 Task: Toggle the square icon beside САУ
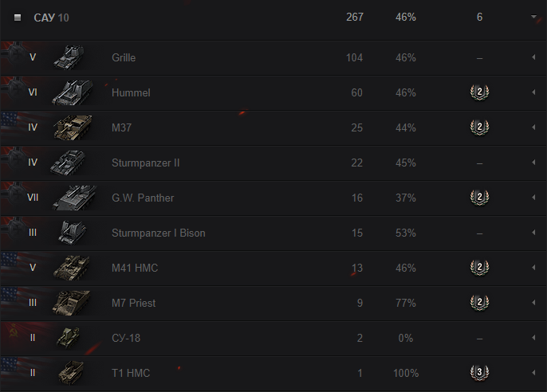[18, 18]
